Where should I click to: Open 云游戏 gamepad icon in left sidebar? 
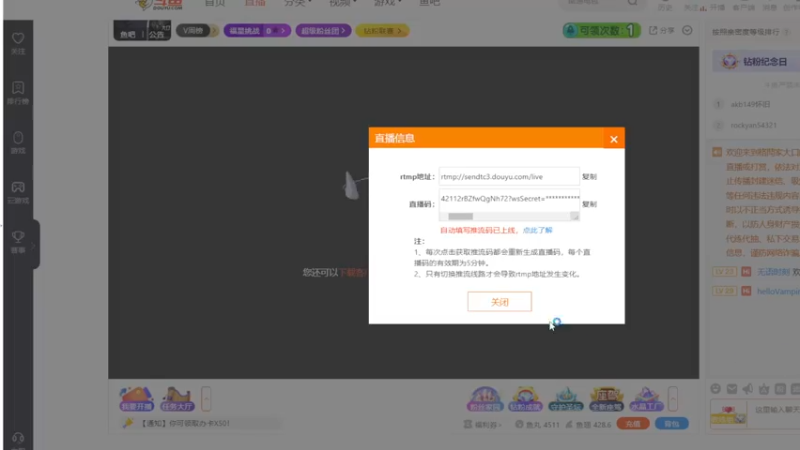pos(18,192)
